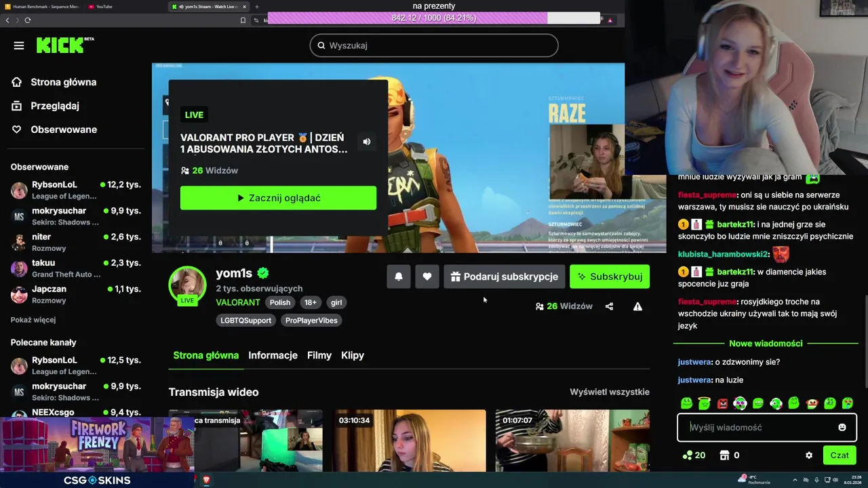Insert the halo angel emote

(705, 403)
